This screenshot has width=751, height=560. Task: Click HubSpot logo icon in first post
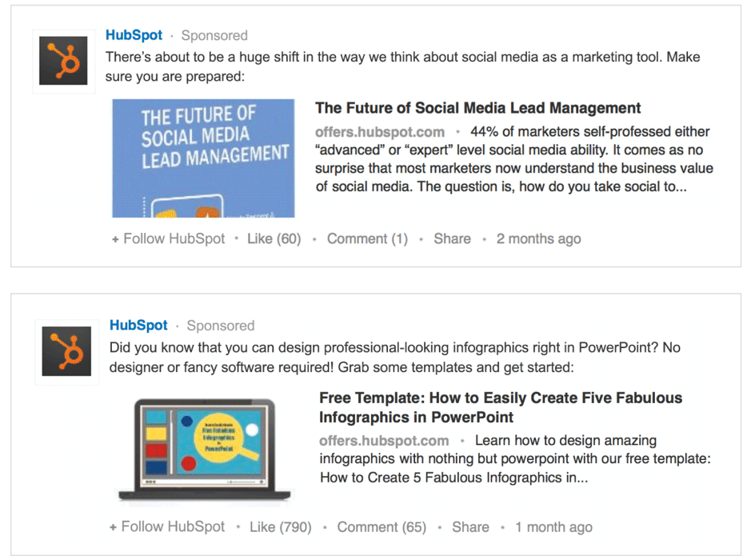[63, 61]
